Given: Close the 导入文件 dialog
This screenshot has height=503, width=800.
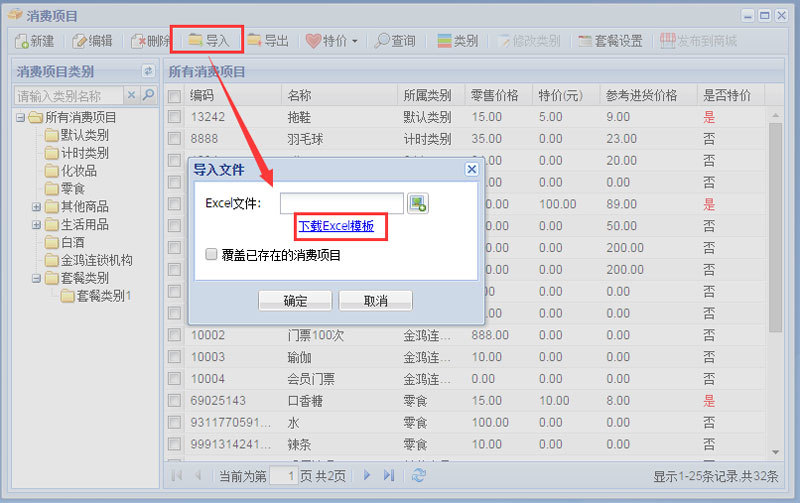Looking at the screenshot, I should pos(471,169).
